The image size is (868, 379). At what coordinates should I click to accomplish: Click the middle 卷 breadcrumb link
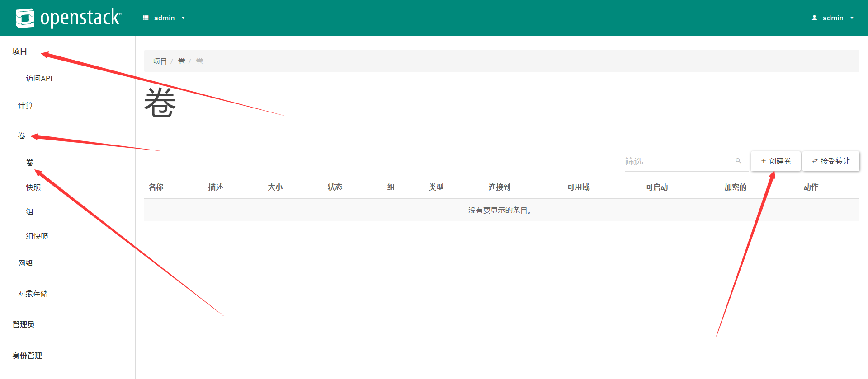tap(182, 61)
